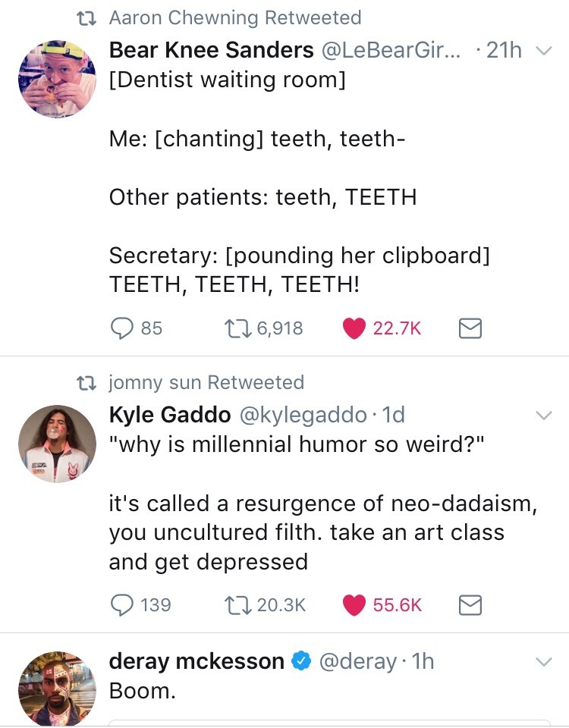Tap the "jomny sun Retweeted" label

pyautogui.click(x=206, y=381)
